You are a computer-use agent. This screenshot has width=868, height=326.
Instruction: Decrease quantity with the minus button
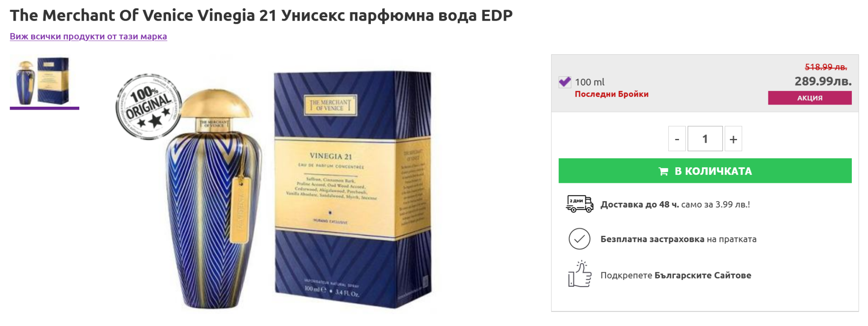[x=677, y=138]
